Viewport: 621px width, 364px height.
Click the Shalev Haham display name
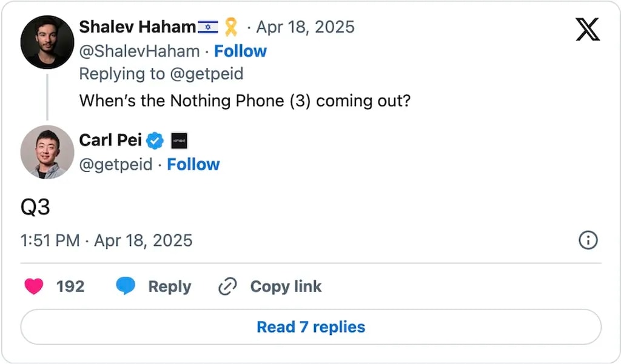click(138, 27)
